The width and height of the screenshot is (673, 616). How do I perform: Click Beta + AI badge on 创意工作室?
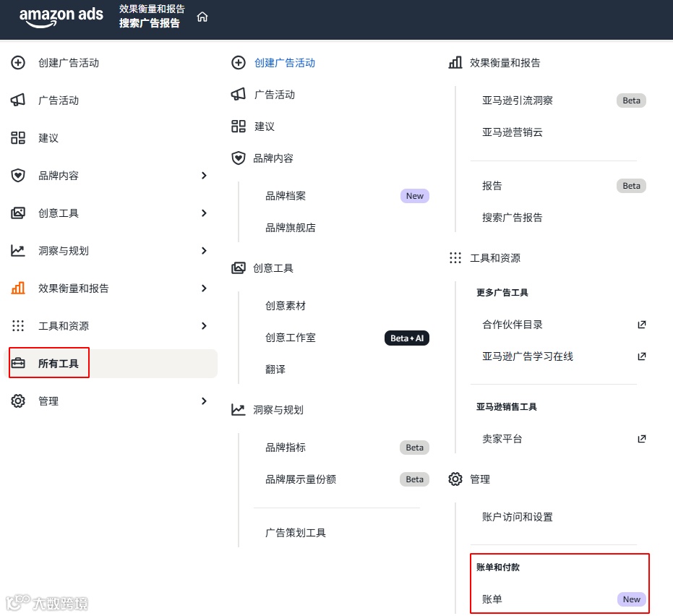pos(407,338)
